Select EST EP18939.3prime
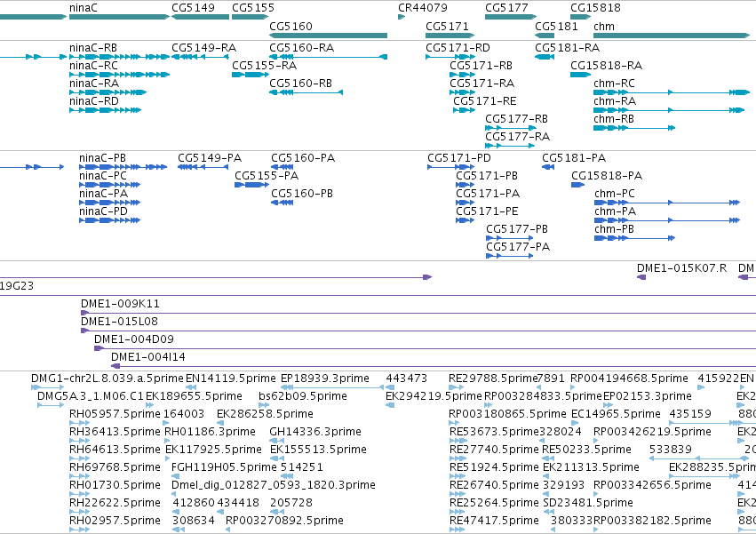 tap(332, 387)
